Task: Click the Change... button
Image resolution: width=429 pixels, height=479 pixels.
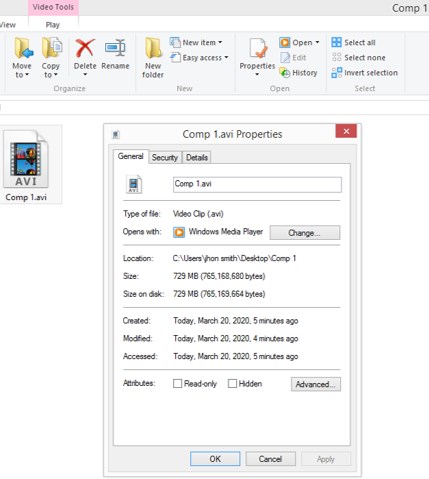Action: (x=305, y=233)
